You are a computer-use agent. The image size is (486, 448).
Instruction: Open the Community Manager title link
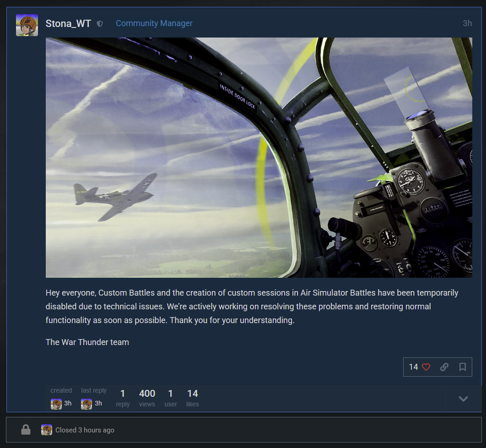[154, 23]
